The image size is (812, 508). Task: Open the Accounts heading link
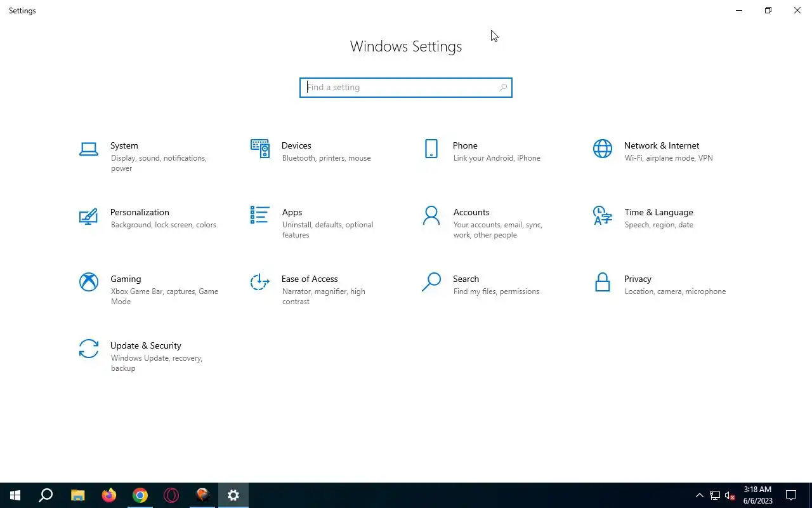click(x=471, y=212)
